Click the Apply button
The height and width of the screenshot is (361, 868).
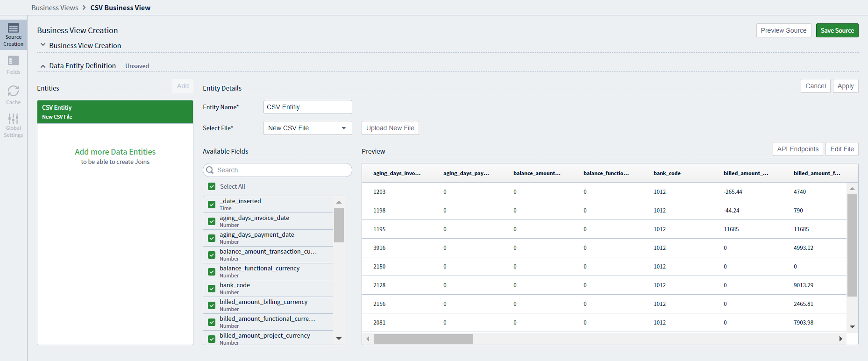coord(846,86)
